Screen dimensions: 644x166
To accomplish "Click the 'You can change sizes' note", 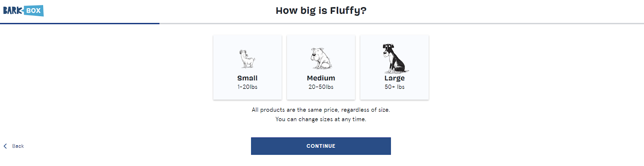I will tap(321, 119).
